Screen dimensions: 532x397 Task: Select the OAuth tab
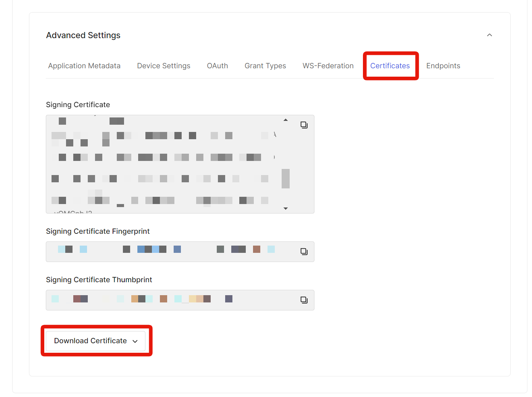(x=217, y=66)
